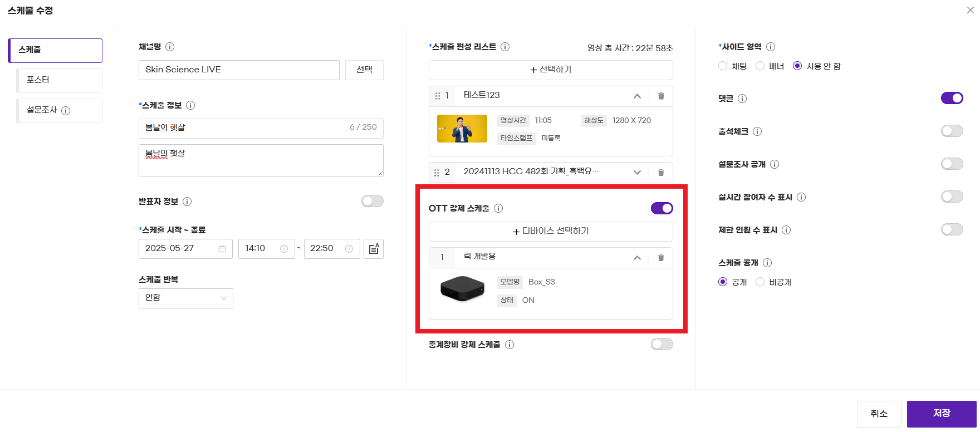Enable the 중계장비 강제 스케줄 switch

coord(662,344)
